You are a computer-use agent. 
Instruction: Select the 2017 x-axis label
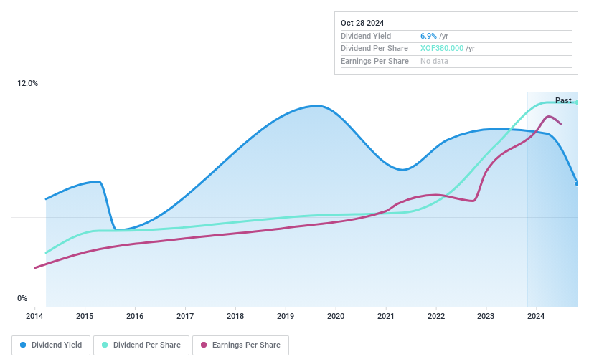tap(185, 316)
